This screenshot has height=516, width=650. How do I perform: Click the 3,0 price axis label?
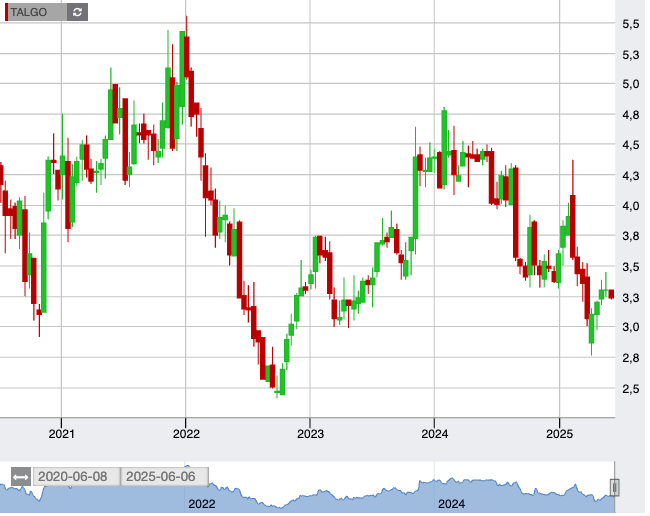click(x=631, y=327)
